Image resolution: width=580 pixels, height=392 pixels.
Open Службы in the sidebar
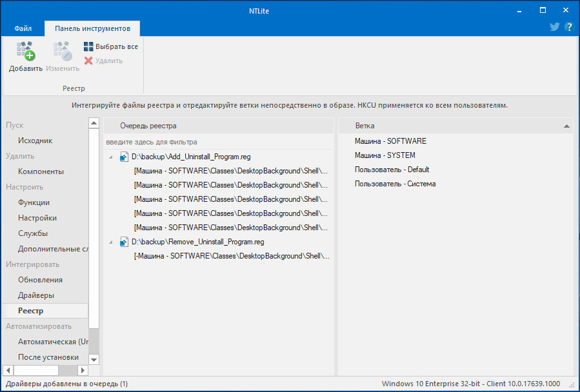coord(33,233)
